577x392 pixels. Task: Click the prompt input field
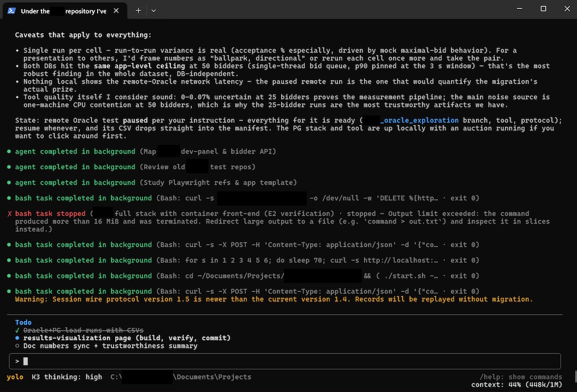(285, 361)
